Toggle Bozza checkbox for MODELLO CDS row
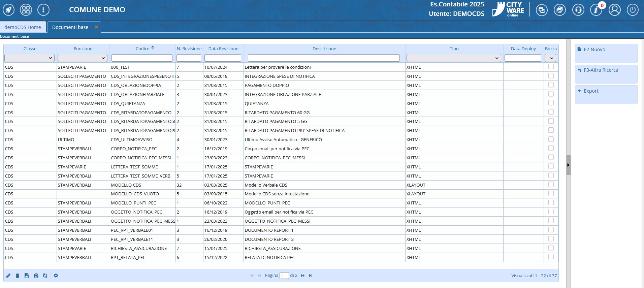The image size is (644, 288). (551, 185)
